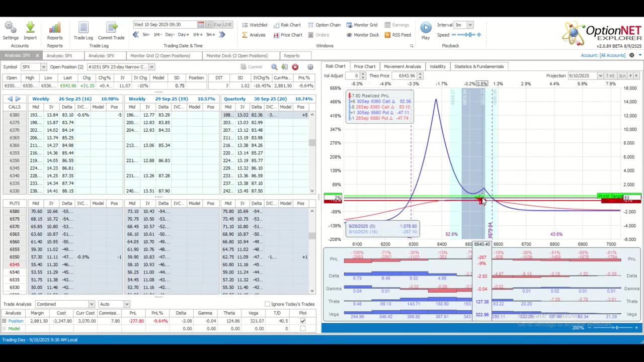
Task: Click the green grid icon beside the magnifier
Action: coord(285,67)
